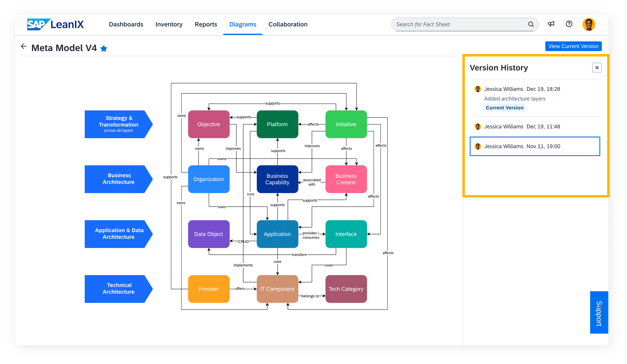The image size is (627, 364).
Task: Select the Business Capability node
Action: (277, 179)
